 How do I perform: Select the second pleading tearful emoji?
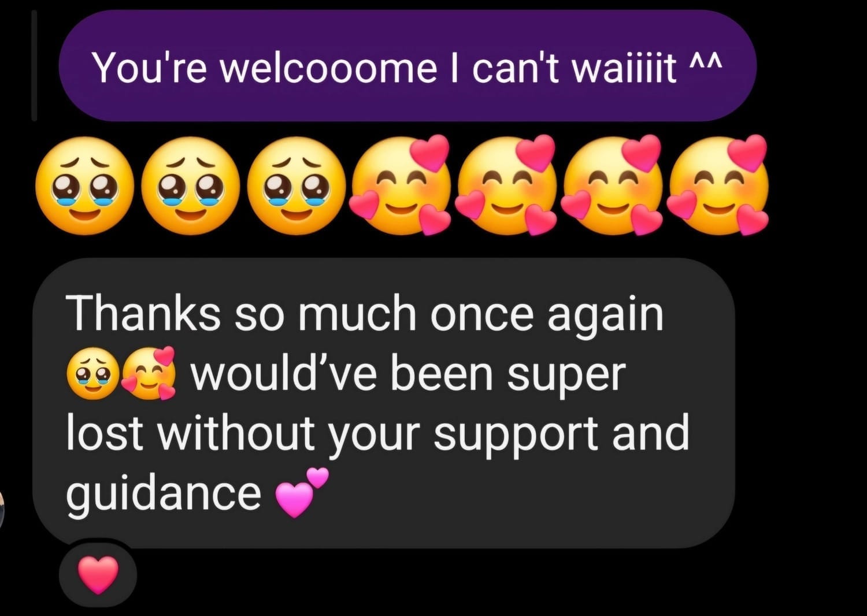pos(191,185)
